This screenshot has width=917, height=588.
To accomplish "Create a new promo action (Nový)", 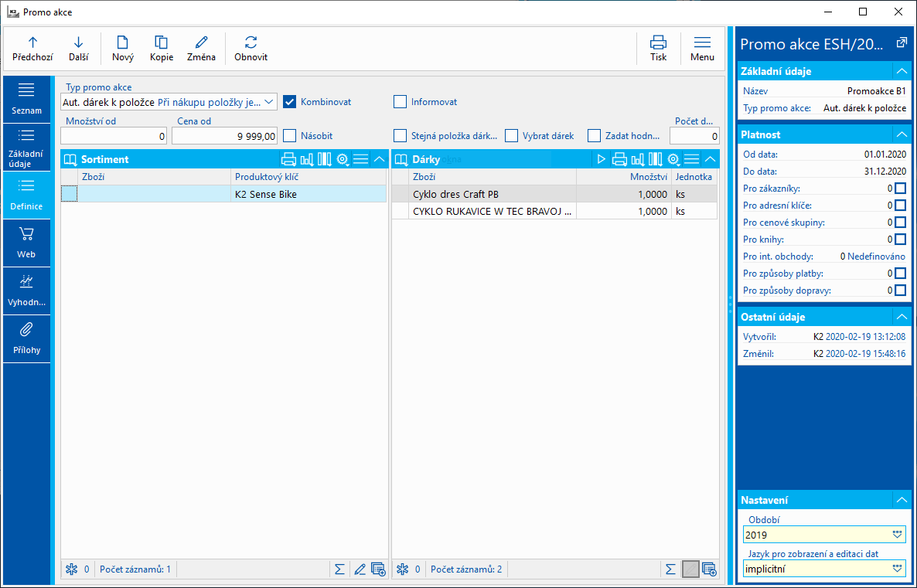I will point(123,49).
